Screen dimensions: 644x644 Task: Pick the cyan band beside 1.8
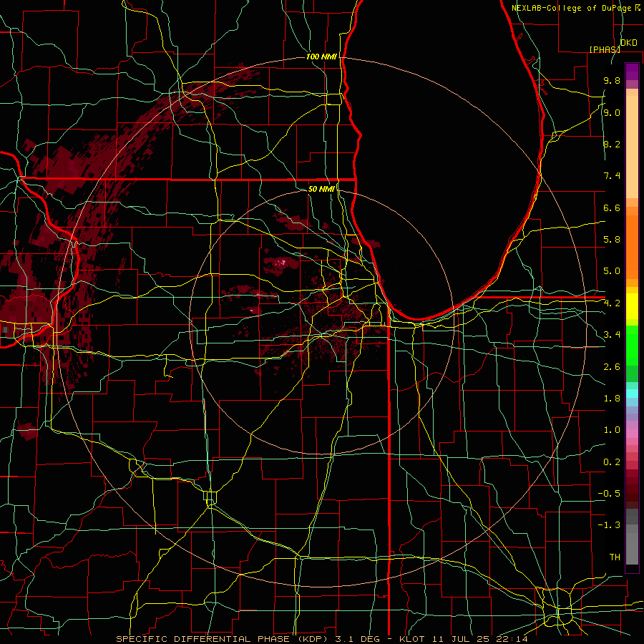tap(632, 394)
